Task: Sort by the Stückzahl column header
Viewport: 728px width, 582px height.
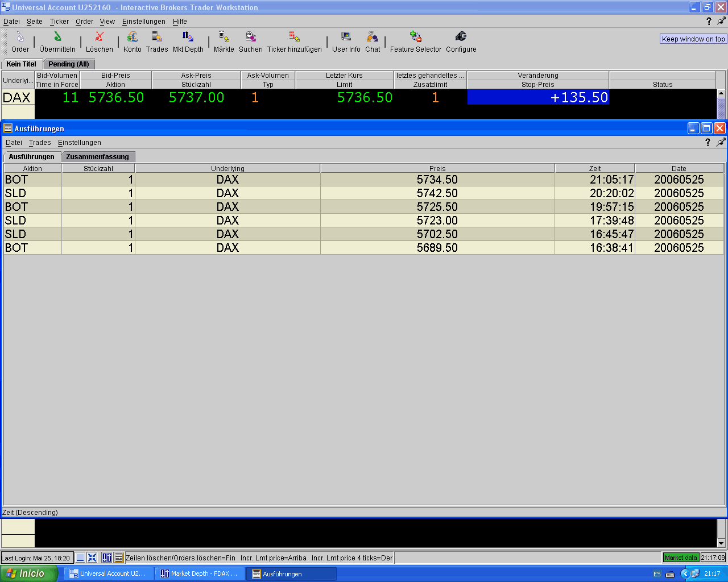Action: pyautogui.click(x=98, y=168)
